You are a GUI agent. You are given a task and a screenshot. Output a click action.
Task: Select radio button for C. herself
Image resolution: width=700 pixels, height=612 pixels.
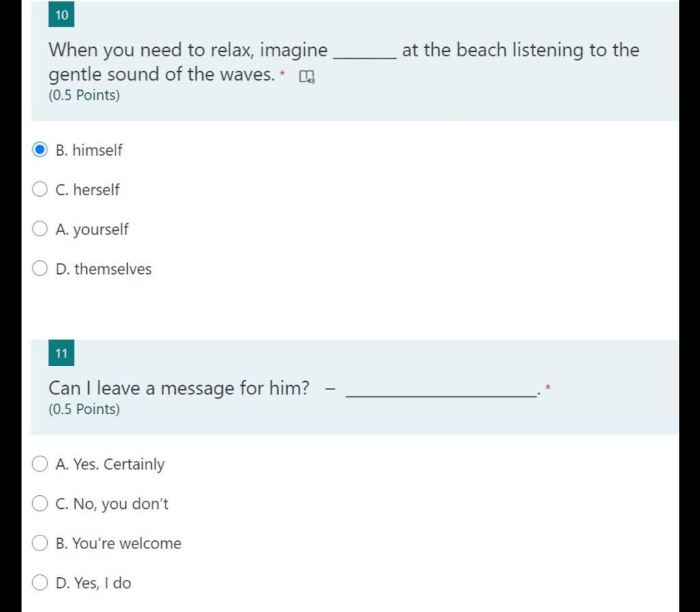click(40, 189)
